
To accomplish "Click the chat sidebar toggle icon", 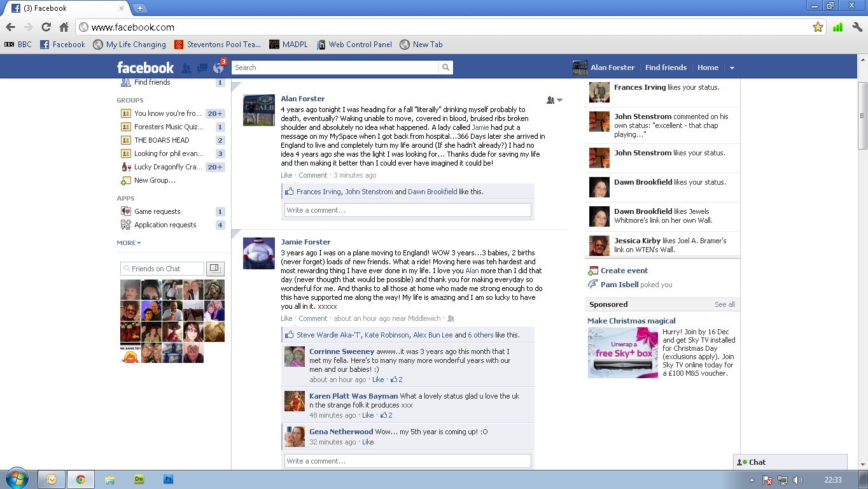I will click(214, 269).
